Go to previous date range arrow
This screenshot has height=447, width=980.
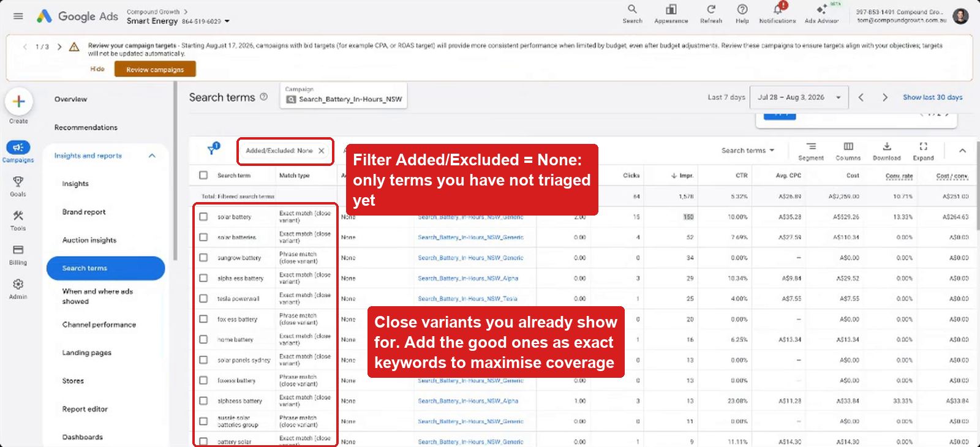point(861,97)
